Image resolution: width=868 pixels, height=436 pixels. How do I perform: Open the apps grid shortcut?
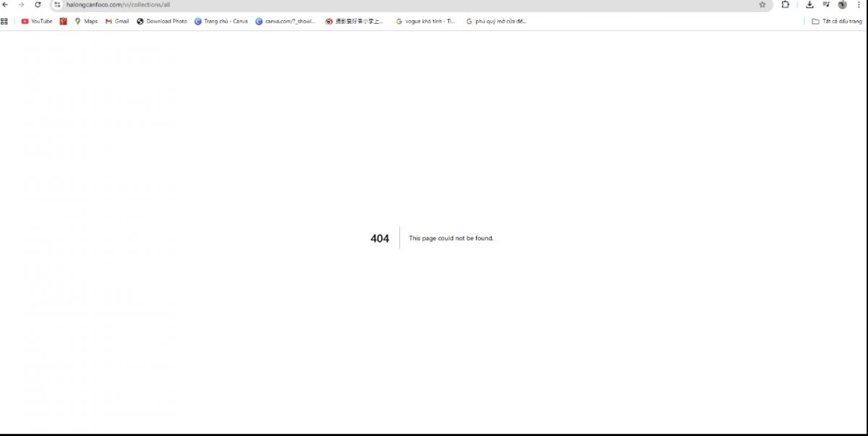(x=4, y=21)
